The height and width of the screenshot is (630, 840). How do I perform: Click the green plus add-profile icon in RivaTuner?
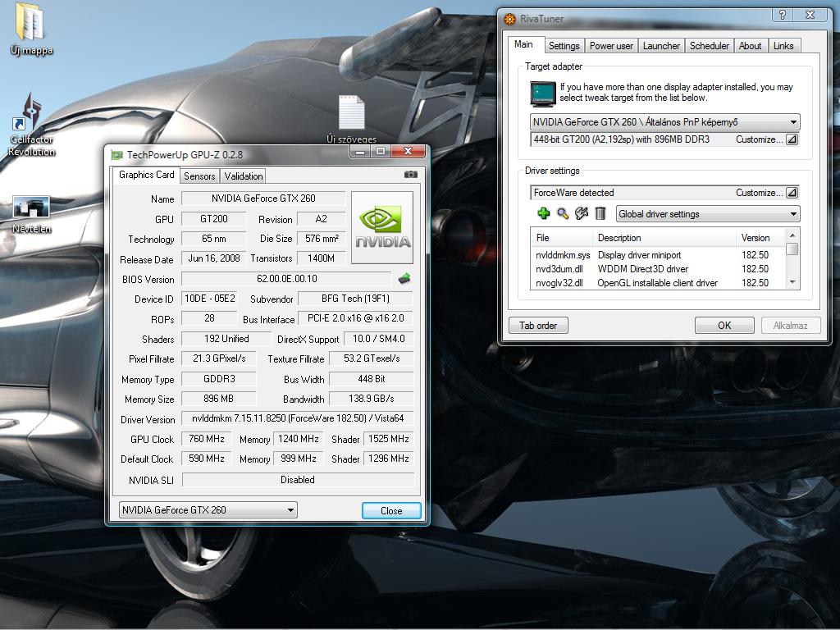(x=543, y=213)
